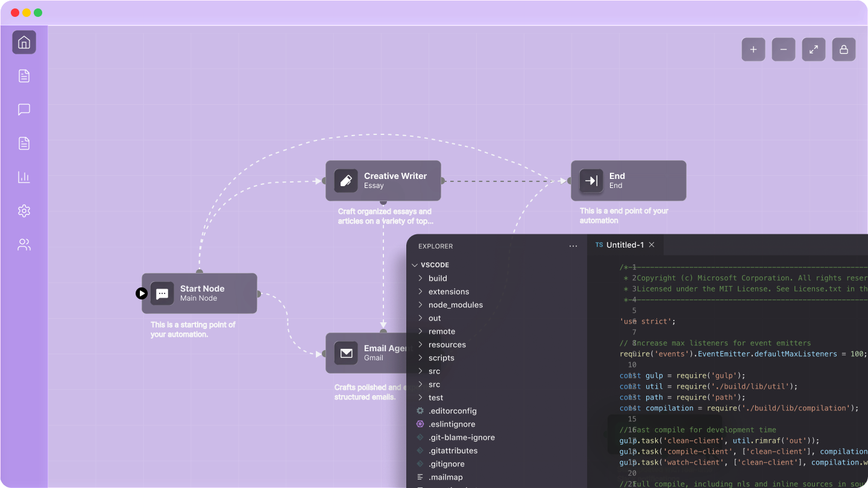The image size is (868, 488).
Task: Click the left connector port of End node
Action: click(570, 181)
